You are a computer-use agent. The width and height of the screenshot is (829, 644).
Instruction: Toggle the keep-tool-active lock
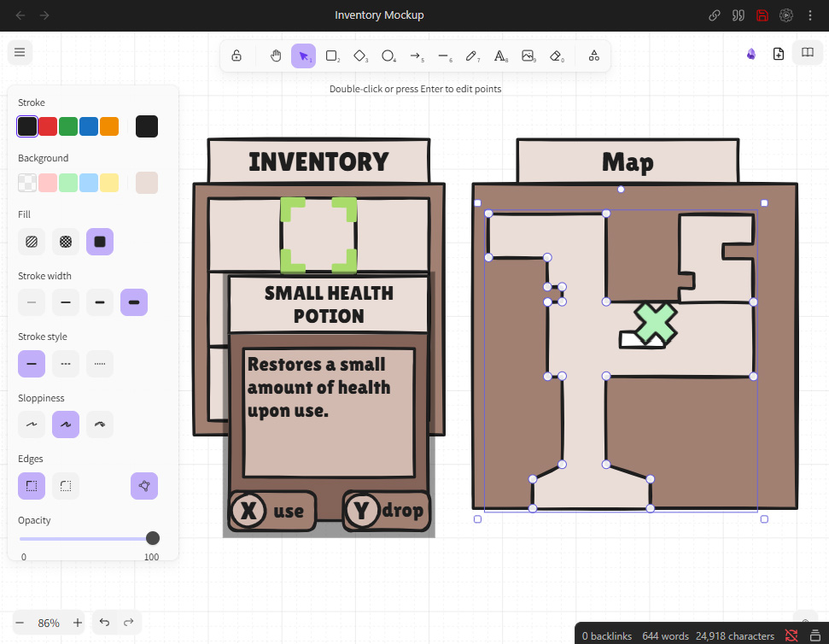236,56
